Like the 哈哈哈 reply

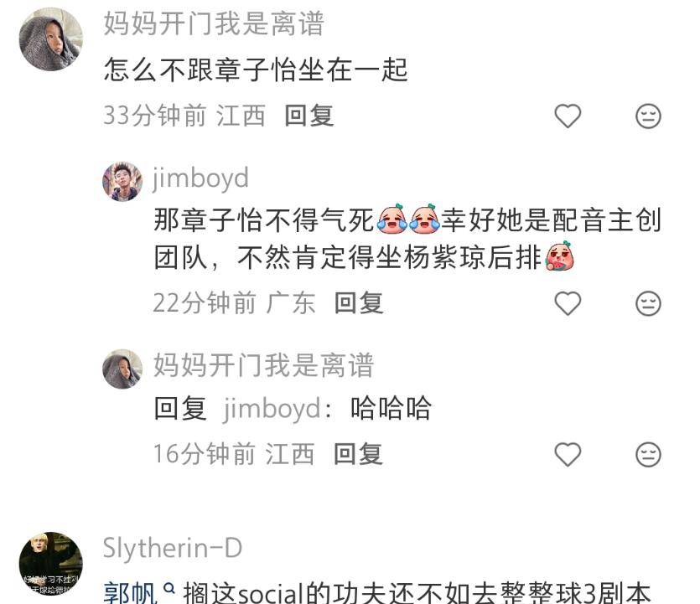click(568, 454)
